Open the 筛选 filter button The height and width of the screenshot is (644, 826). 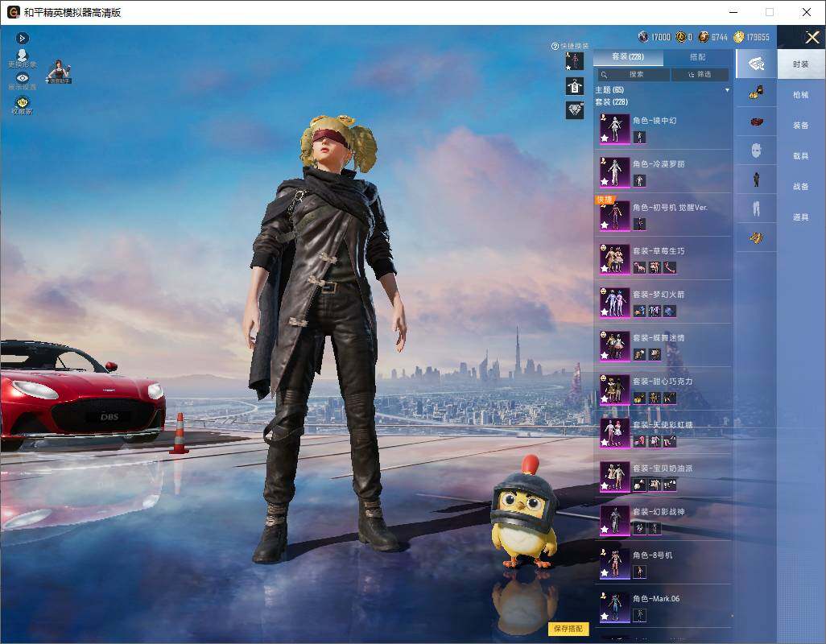(x=700, y=74)
